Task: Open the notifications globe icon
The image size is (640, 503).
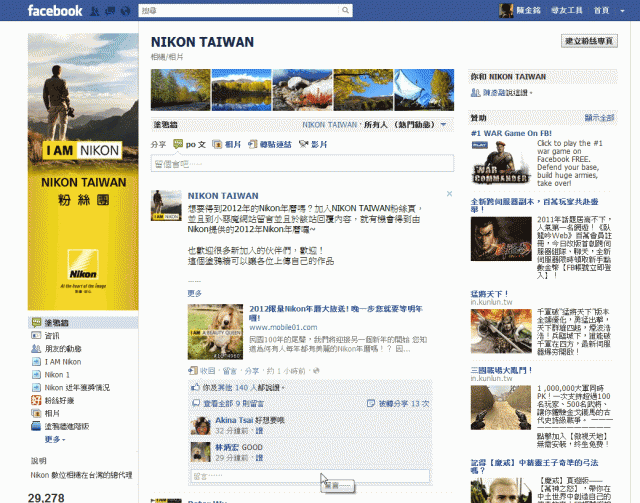Action: 126,11
